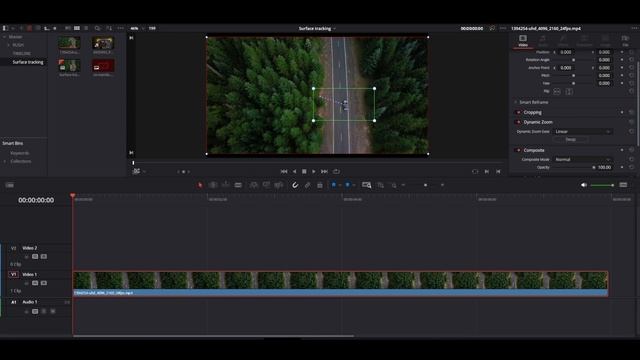Add keyframe for Cropping

(622, 112)
